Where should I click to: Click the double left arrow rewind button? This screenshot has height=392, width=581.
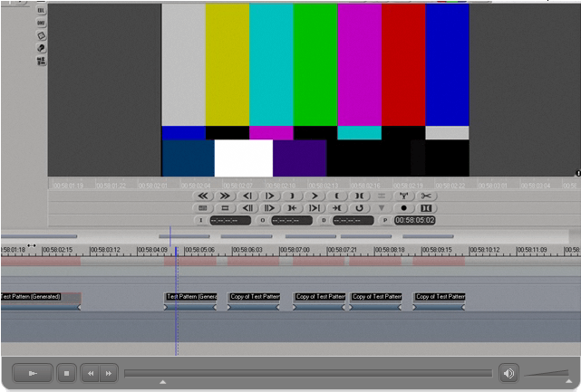(x=202, y=196)
